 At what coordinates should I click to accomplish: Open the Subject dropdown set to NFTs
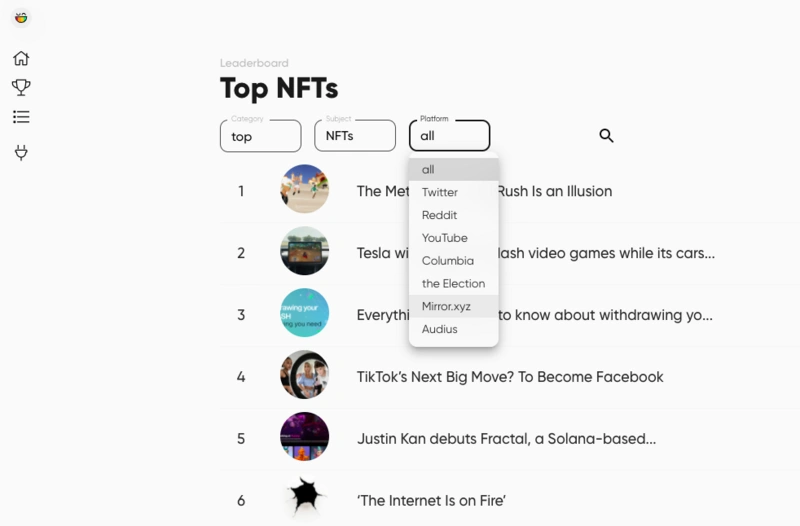[354, 136]
